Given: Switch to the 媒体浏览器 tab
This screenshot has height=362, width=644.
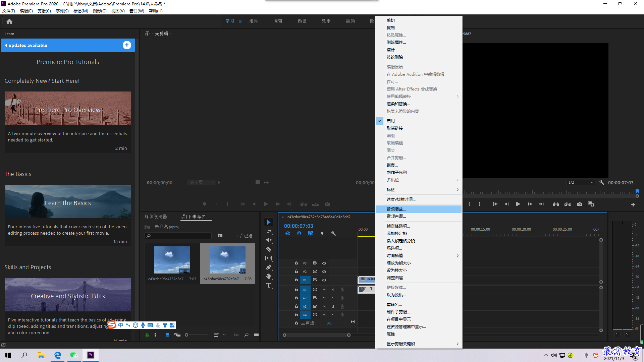Looking at the screenshot, I should point(156,217).
